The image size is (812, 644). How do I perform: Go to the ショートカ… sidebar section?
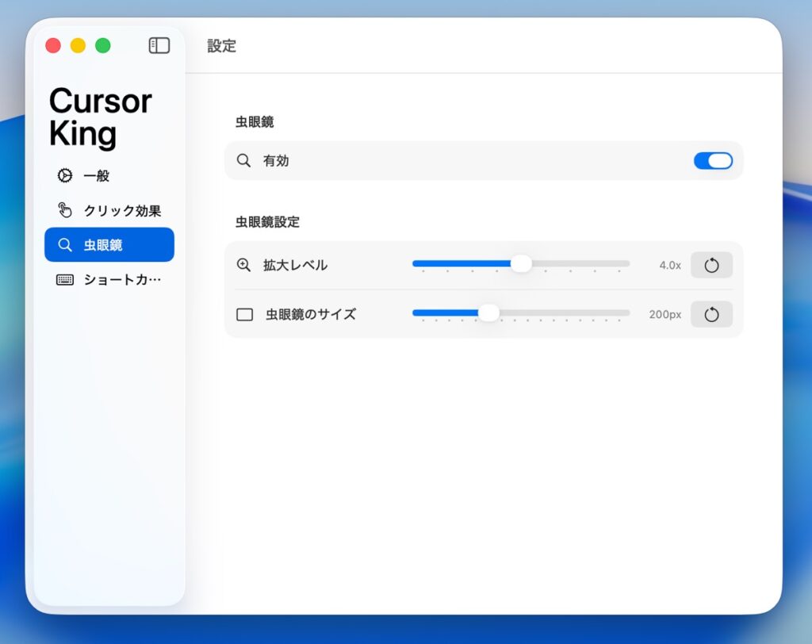click(122, 280)
